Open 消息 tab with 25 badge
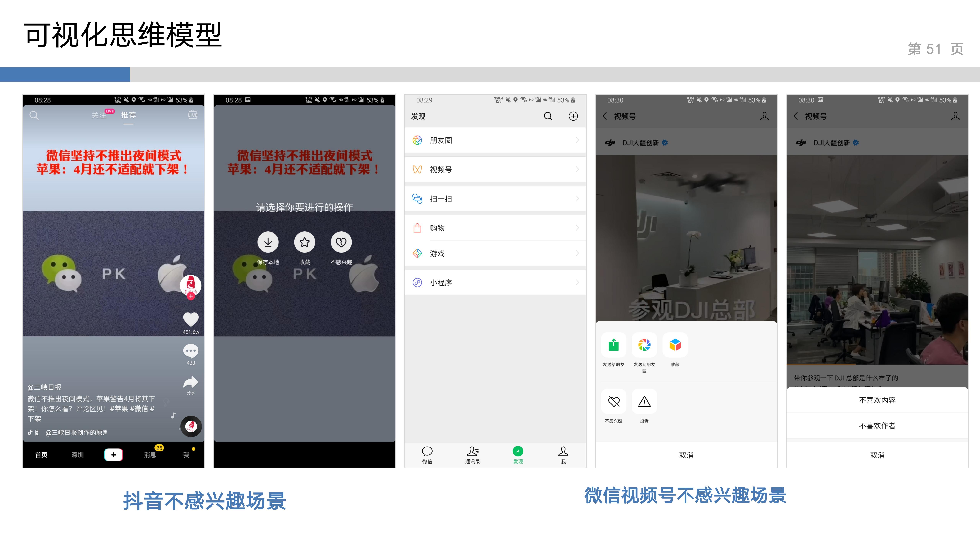 (150, 455)
